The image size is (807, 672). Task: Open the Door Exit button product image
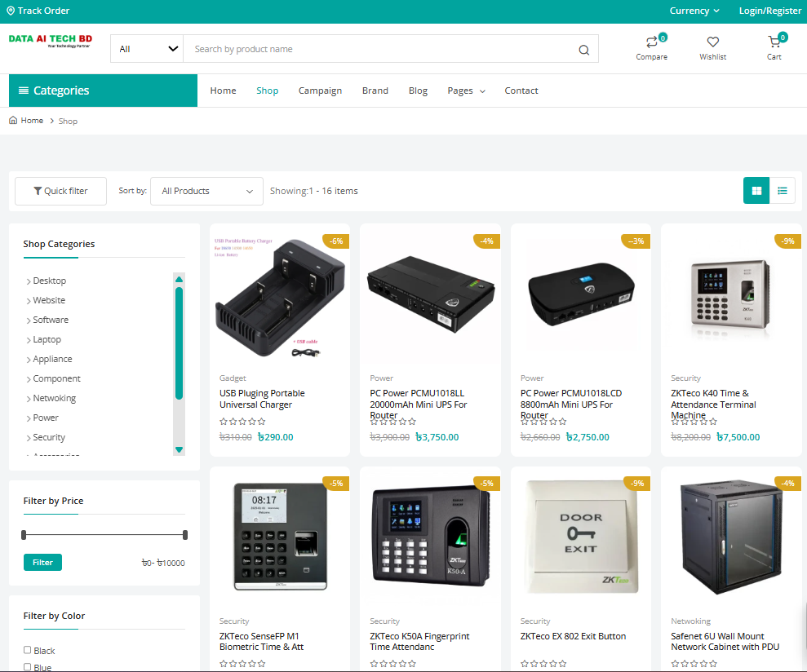pyautogui.click(x=581, y=536)
